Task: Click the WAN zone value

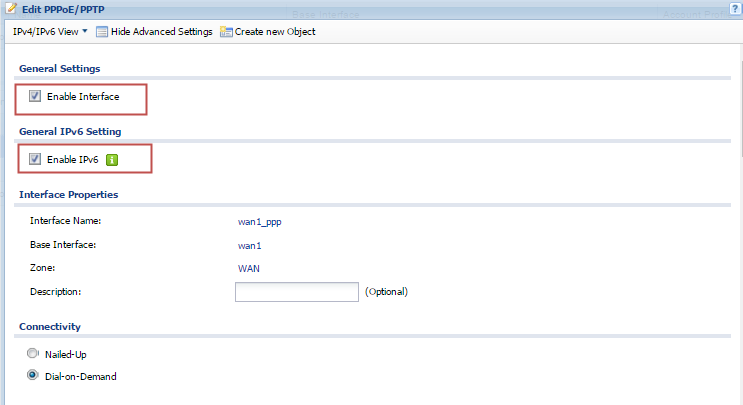Action: [248, 268]
